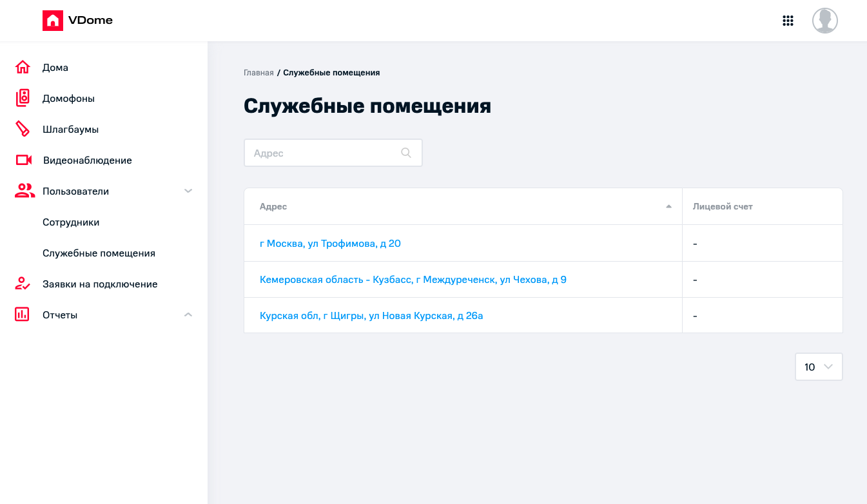Click the Служебные помещения breadcrumb text
The height and width of the screenshot is (504, 867).
point(331,73)
